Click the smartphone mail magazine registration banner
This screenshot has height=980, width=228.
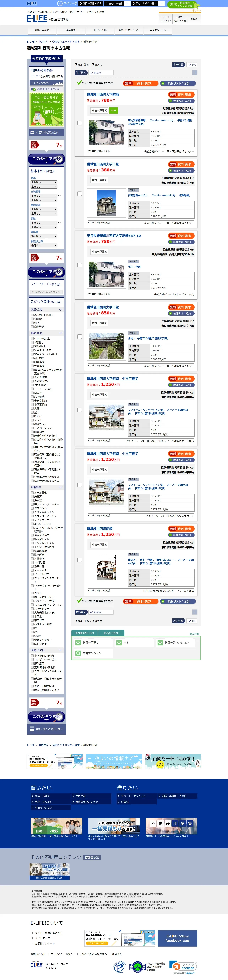coord(47,110)
